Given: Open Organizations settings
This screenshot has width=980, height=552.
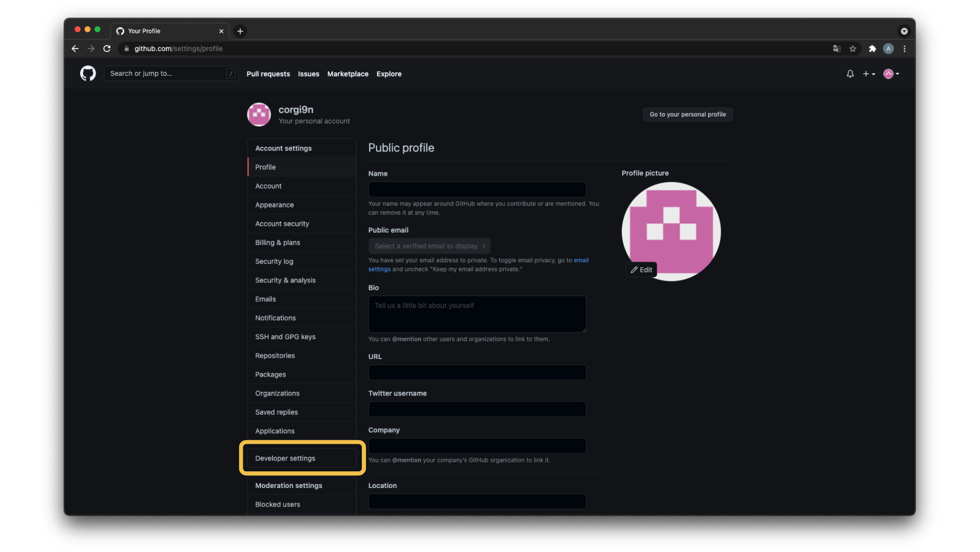Looking at the screenshot, I should pyautogui.click(x=302, y=393).
